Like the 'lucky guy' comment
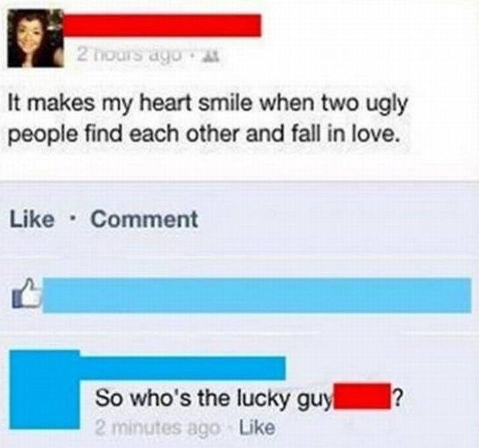This screenshot has width=479, height=448. click(x=257, y=427)
